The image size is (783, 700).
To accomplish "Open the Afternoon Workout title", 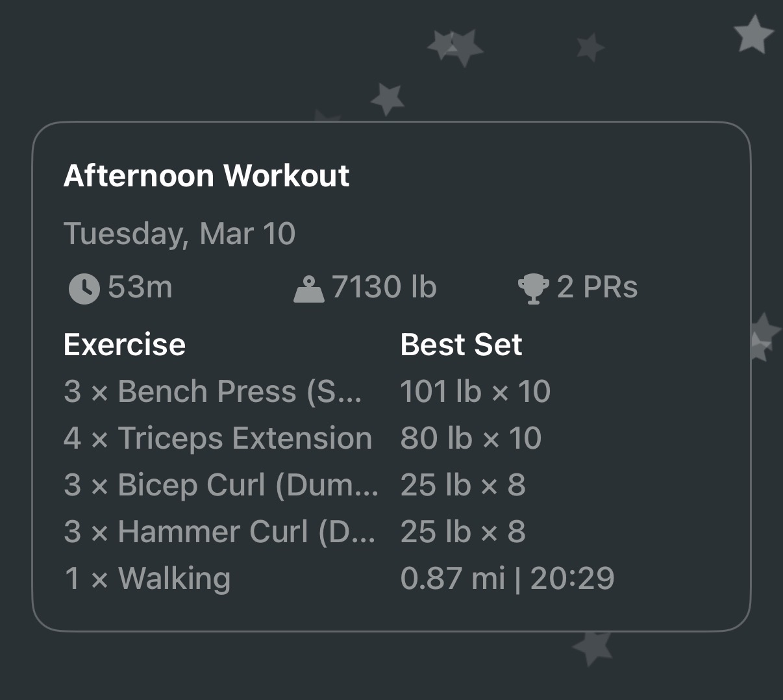I will tap(206, 175).
